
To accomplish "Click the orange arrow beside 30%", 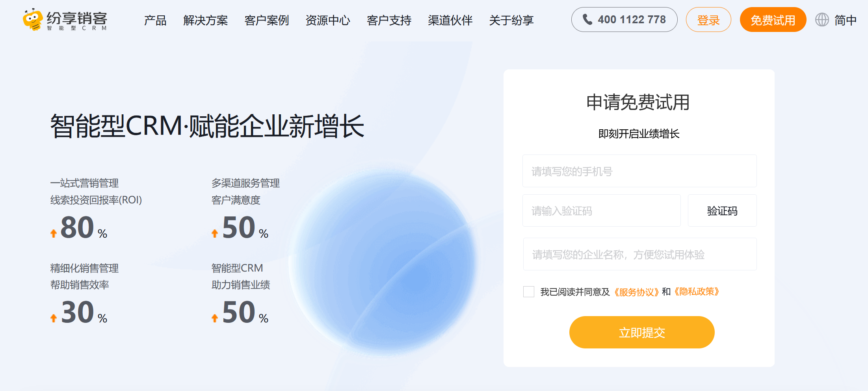I will [x=54, y=318].
